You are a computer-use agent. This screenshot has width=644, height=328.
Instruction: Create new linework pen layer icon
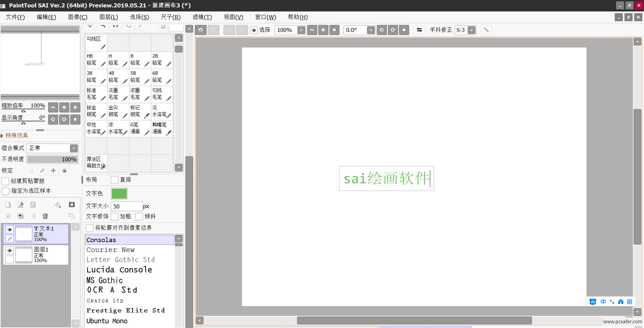[x=21, y=205]
